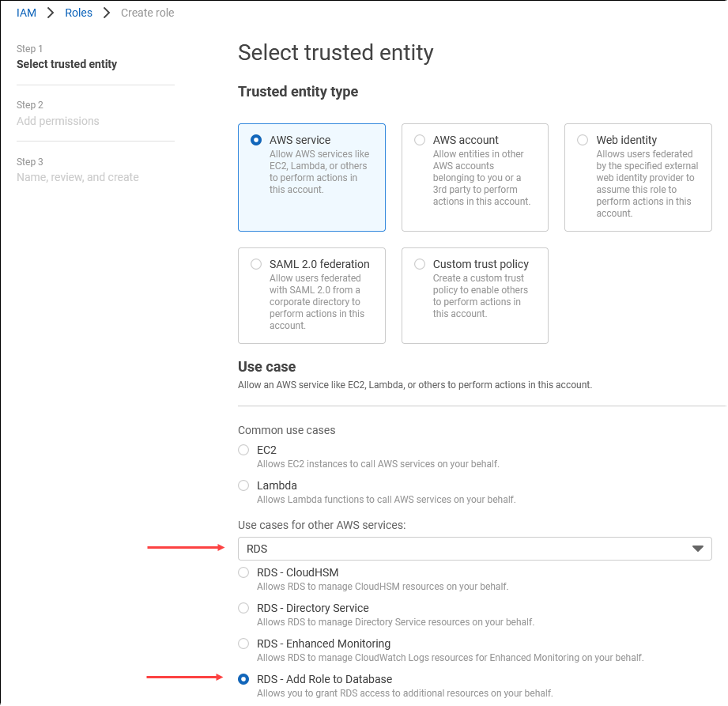This screenshot has width=728, height=706.
Task: Select RDS - Directory Service option
Action: 243,608
